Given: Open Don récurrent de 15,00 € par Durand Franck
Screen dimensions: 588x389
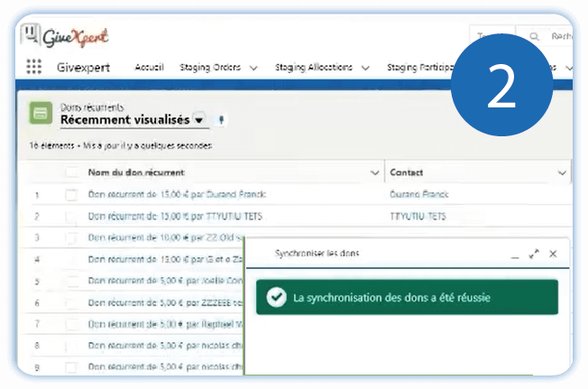Looking at the screenshot, I should click(x=177, y=194).
